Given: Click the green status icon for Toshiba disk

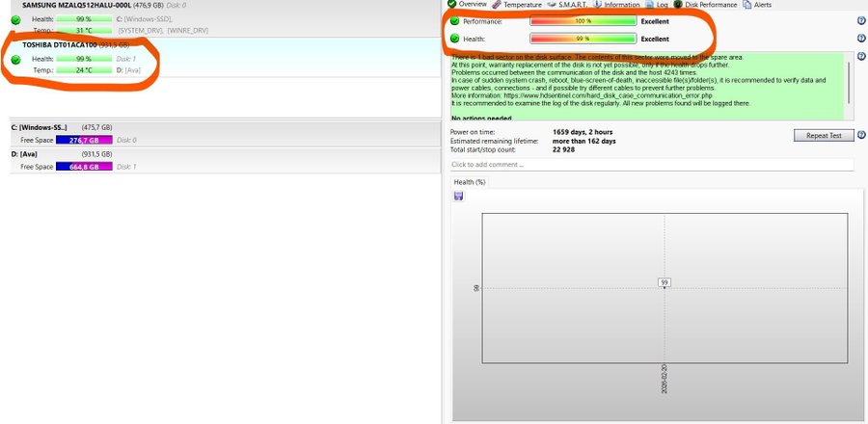Looking at the screenshot, I should pyautogui.click(x=15, y=60).
